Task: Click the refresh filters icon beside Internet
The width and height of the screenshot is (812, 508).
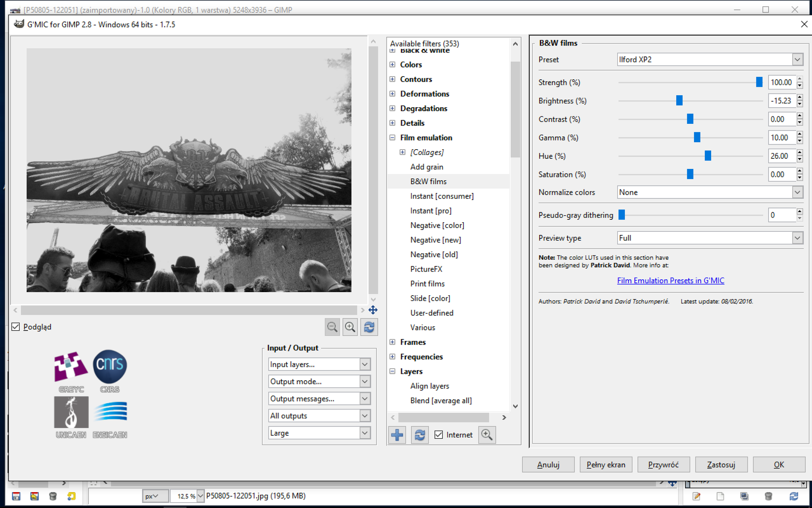Action: [420, 435]
